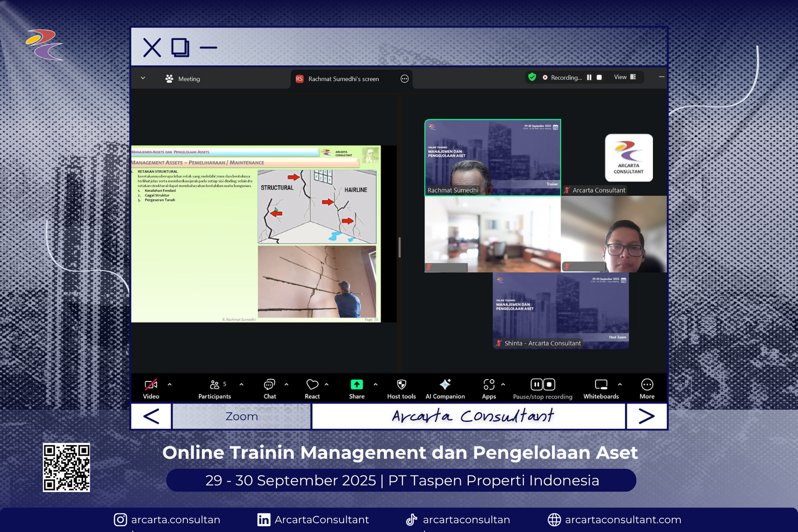Open the View layout dropdown
The height and width of the screenshot is (532, 798).
625,77
